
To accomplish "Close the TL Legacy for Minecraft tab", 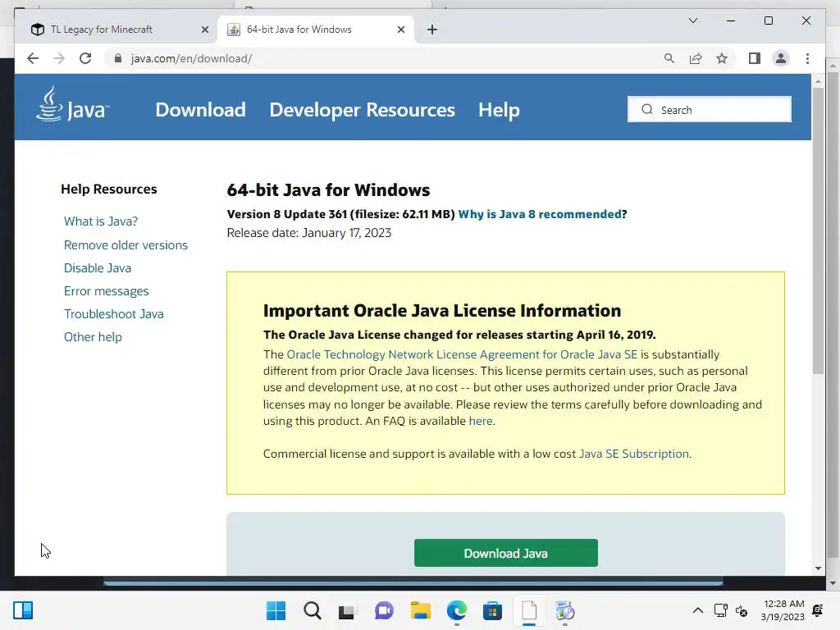I will click(x=204, y=30).
